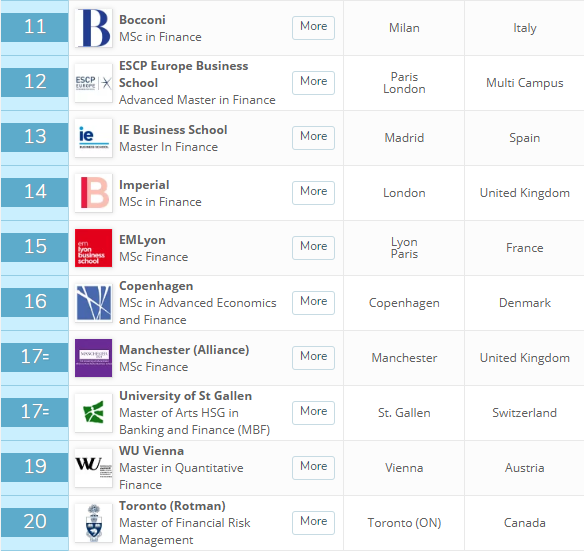
Task: Click the Copenhagen blue abstract logo
Action: pos(93,303)
